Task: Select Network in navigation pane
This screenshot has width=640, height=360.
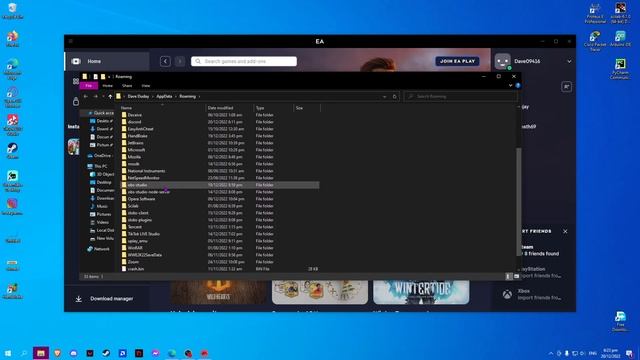Action: click(x=98, y=249)
